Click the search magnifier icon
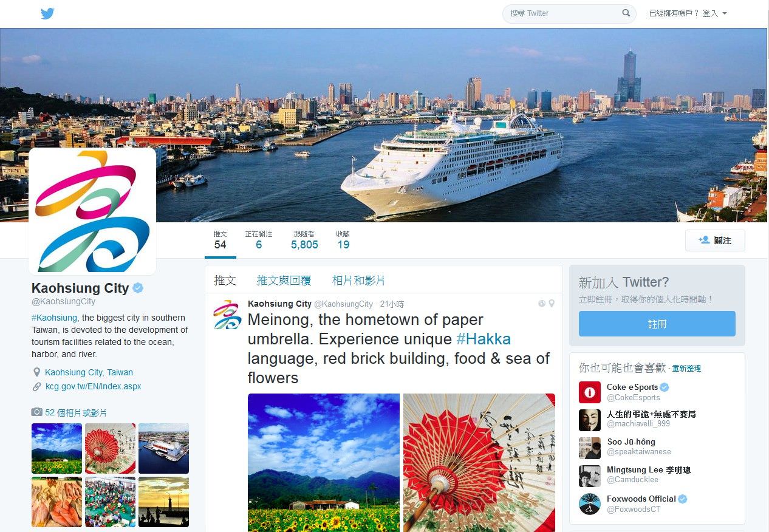 click(x=626, y=13)
